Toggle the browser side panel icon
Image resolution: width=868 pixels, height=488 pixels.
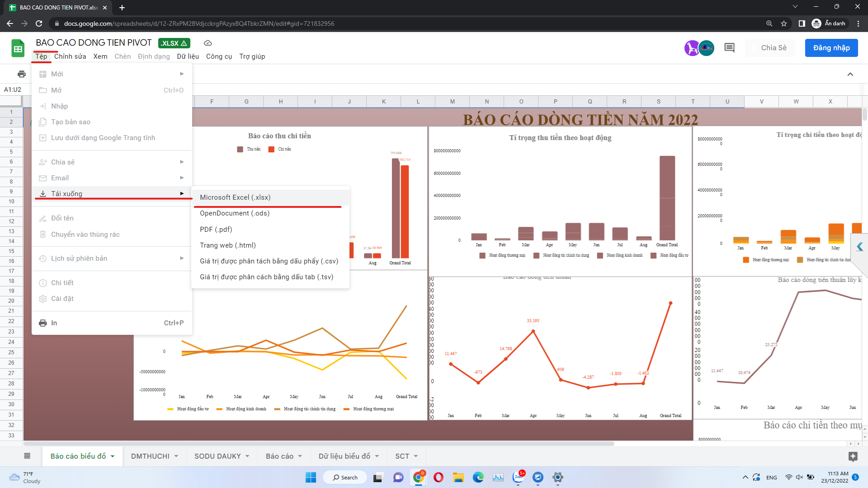pyautogui.click(x=802, y=23)
